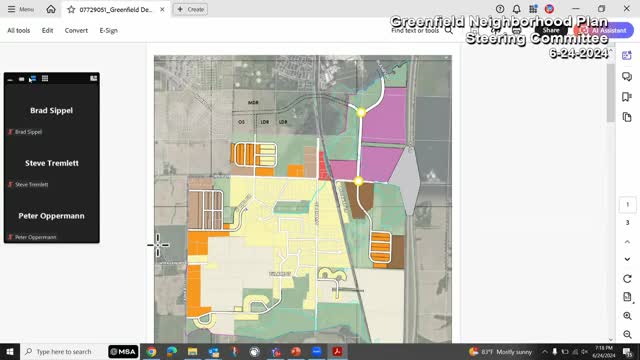Image resolution: width=640 pixels, height=360 pixels.
Task: Open the clock 7:18 PM calendar
Action: pos(604,351)
